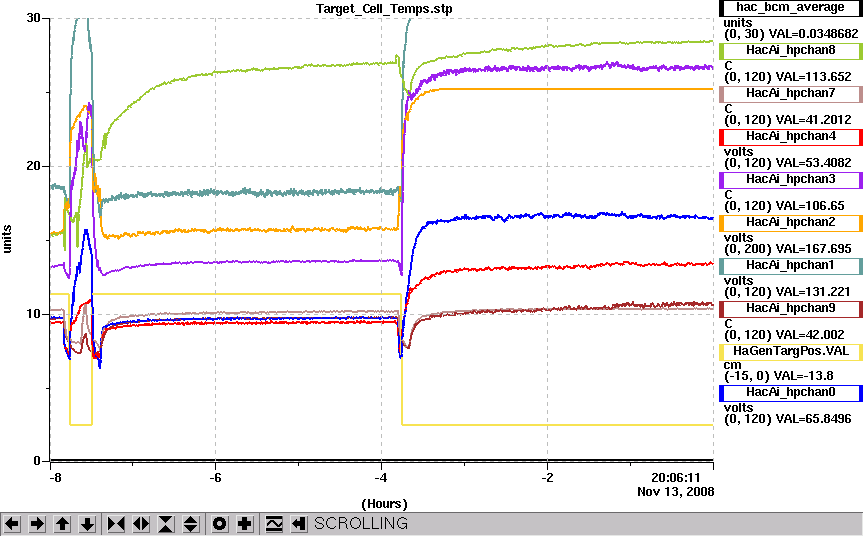Click the SCROLLING status label
Viewport: 863px width, 536px height.
(361, 523)
